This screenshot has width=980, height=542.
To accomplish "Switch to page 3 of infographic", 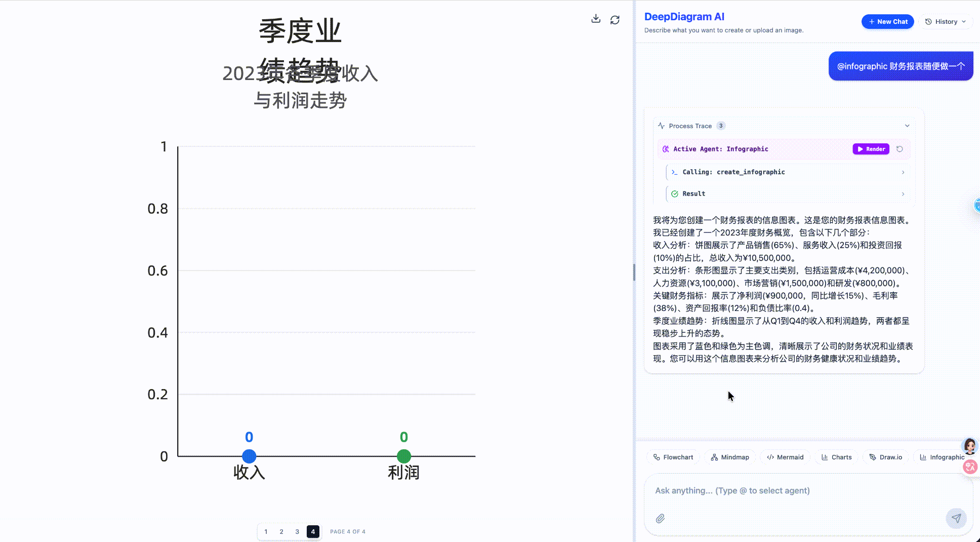I will pos(297,531).
